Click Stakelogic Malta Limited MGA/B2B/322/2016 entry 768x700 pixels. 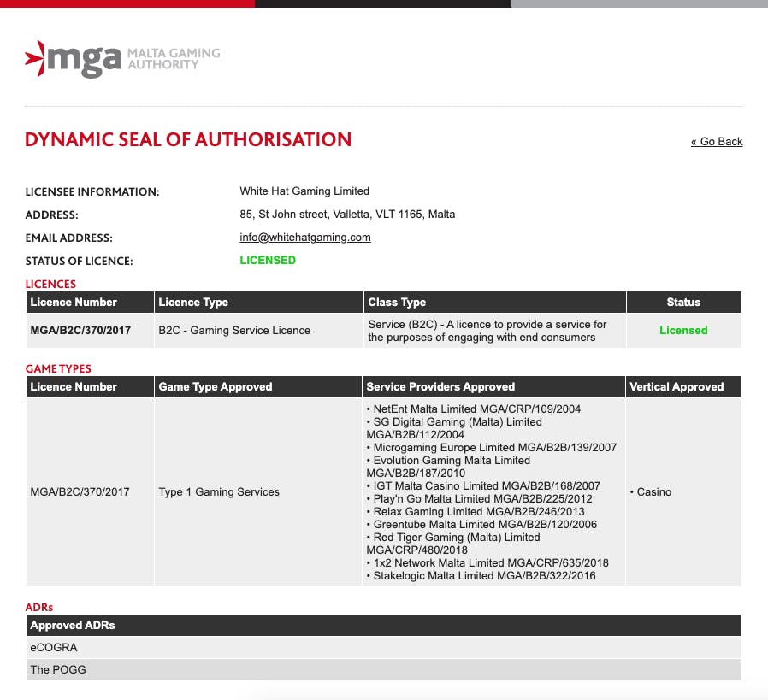(x=481, y=576)
